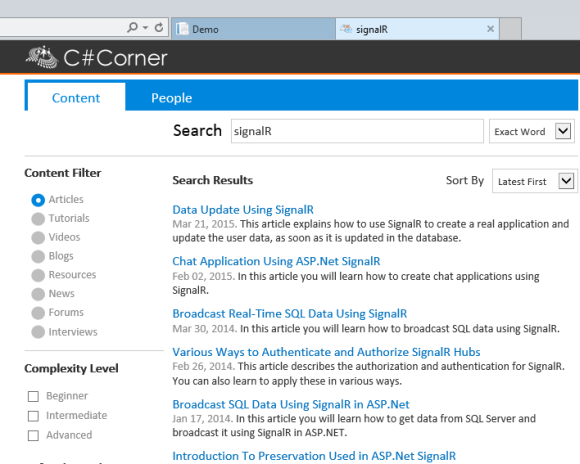Switch to the Demo browser tab
Image resolution: width=580 pixels, height=464 pixels.
tap(253, 28)
